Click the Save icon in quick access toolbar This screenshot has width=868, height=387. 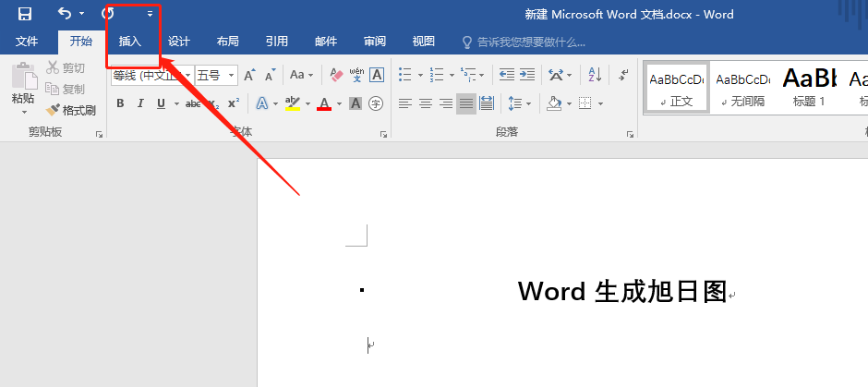[25, 14]
